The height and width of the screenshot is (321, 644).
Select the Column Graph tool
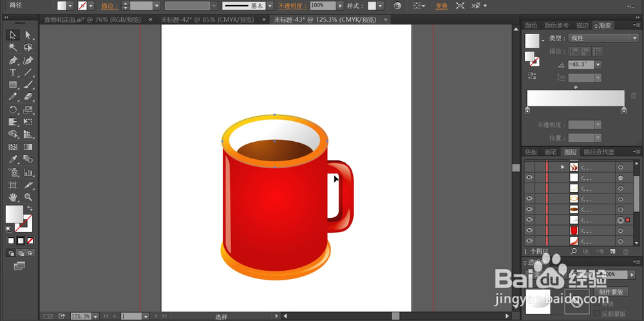tap(28, 172)
